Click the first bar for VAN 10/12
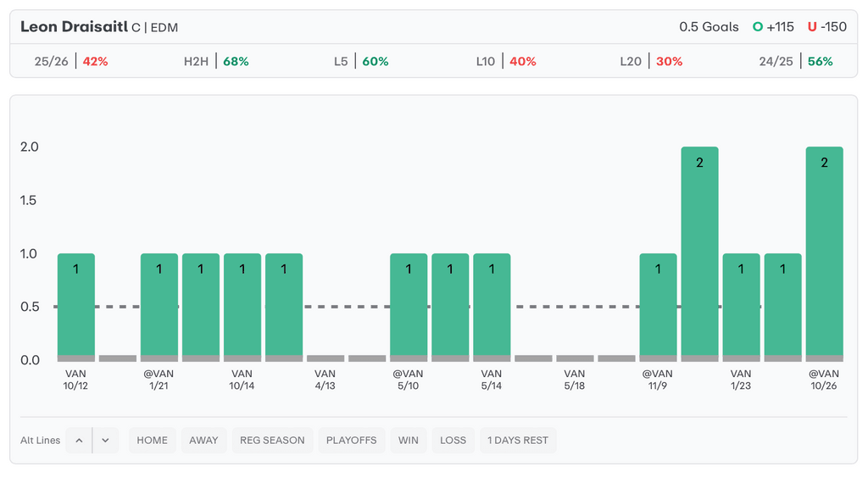Viewport: 868px width, 477px height. click(x=76, y=307)
